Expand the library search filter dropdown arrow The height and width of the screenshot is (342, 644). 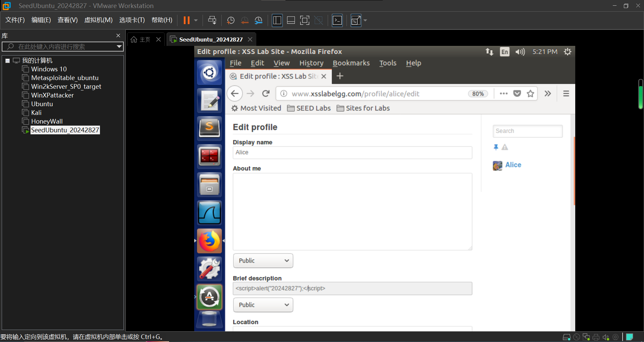point(119,47)
